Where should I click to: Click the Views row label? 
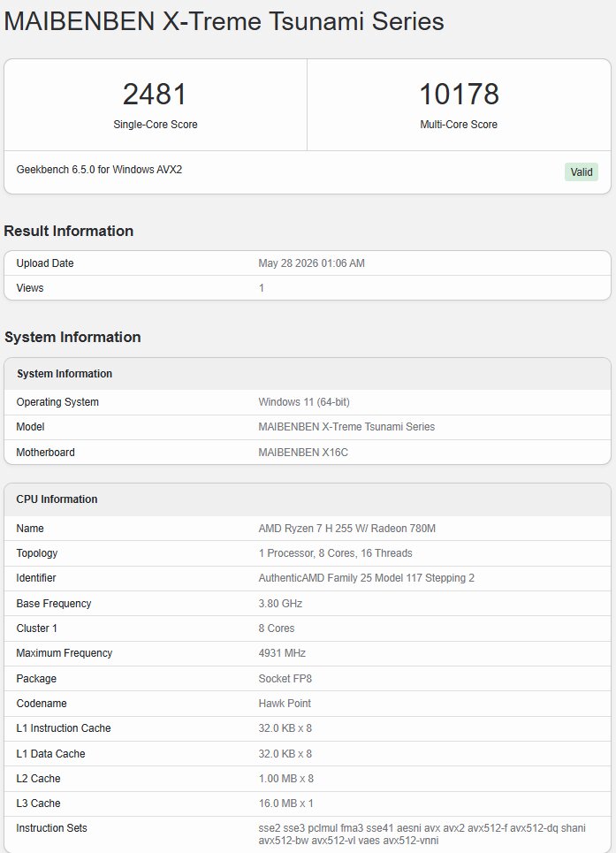30,288
